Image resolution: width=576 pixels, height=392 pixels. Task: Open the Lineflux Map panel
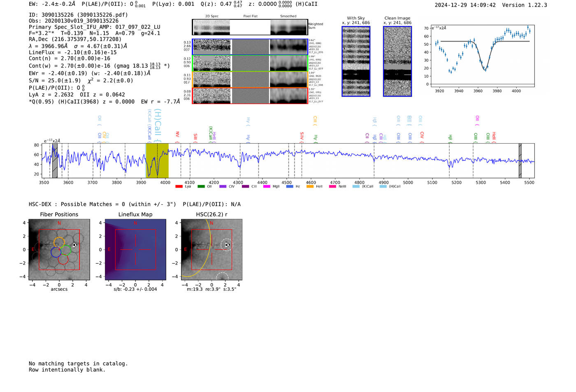(x=135, y=250)
